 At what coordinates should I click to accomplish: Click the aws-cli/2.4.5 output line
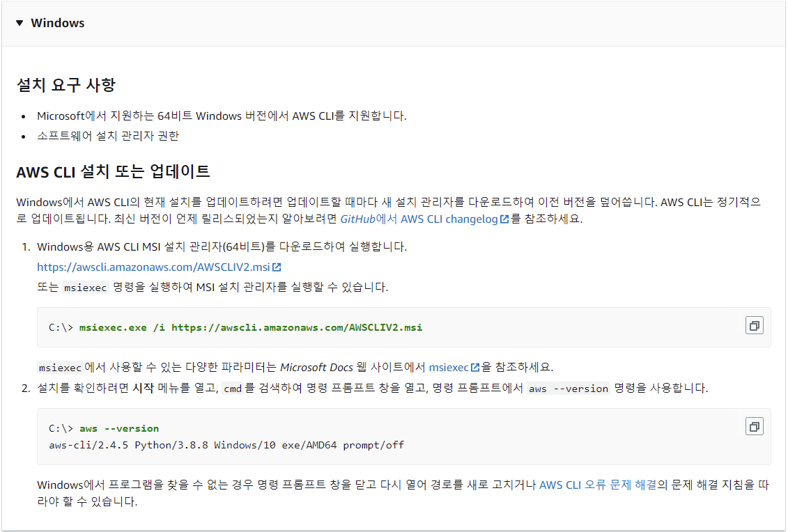[x=226, y=445]
